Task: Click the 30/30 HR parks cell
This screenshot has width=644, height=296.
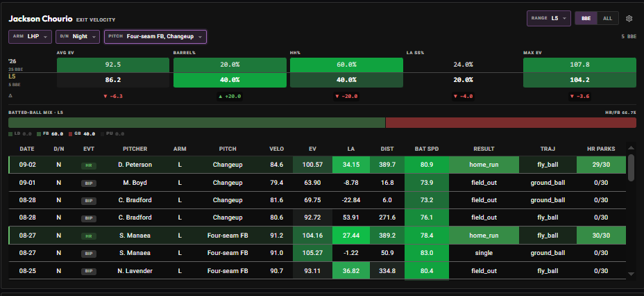Action: click(601, 236)
